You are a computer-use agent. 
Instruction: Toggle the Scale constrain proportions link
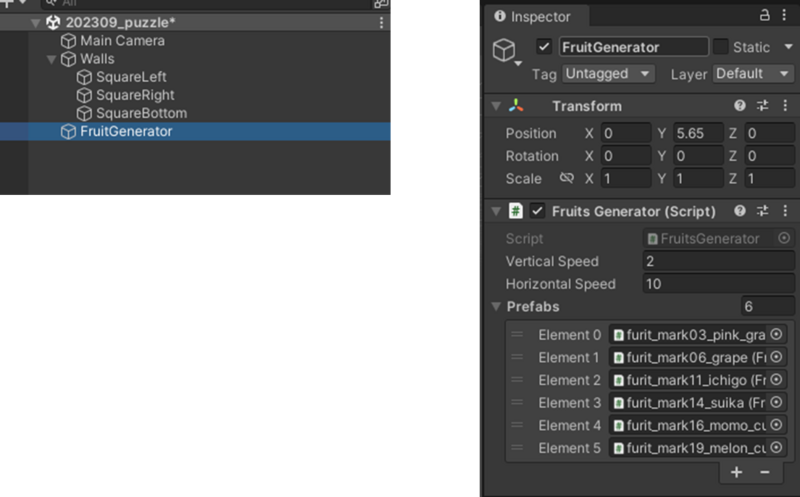566,178
